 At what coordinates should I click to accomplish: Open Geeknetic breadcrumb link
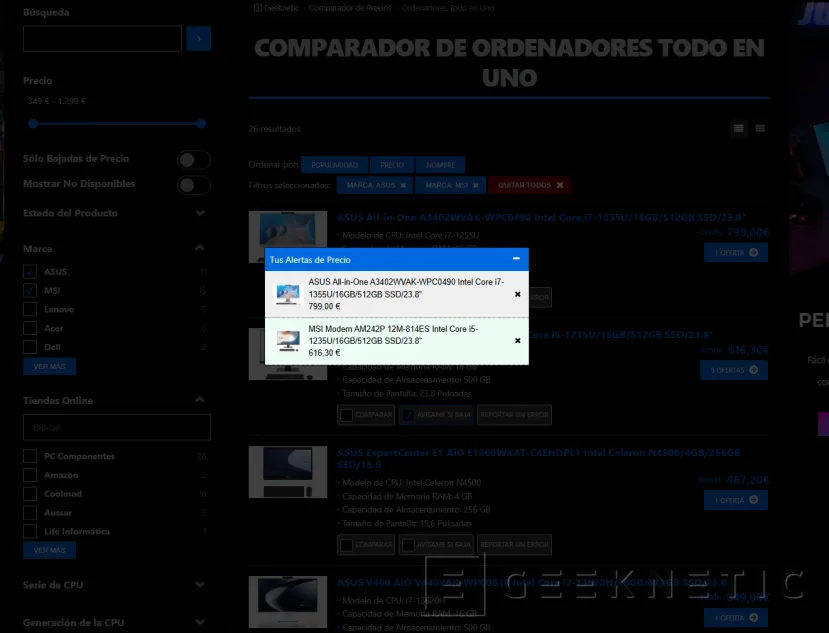[x=281, y=8]
